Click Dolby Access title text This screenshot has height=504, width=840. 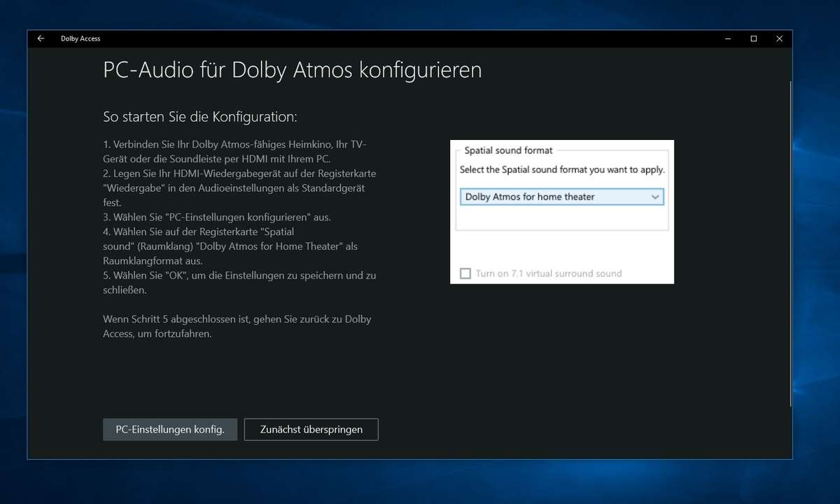tap(80, 38)
